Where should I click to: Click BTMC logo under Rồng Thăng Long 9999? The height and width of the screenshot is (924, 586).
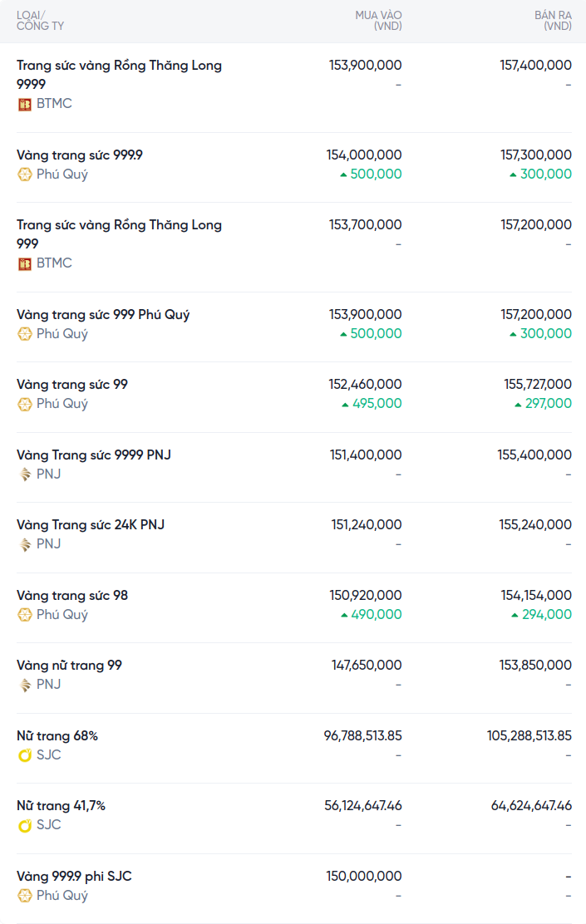coord(25,104)
